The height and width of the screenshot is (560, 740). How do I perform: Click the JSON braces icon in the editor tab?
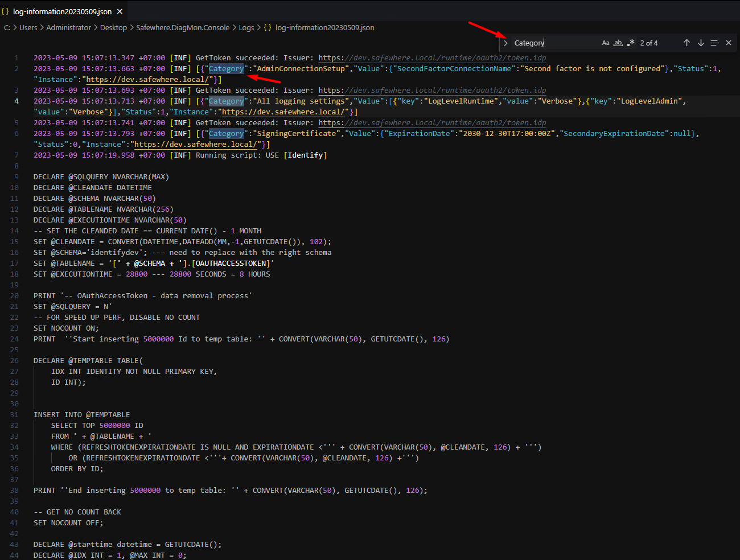pos(5,11)
